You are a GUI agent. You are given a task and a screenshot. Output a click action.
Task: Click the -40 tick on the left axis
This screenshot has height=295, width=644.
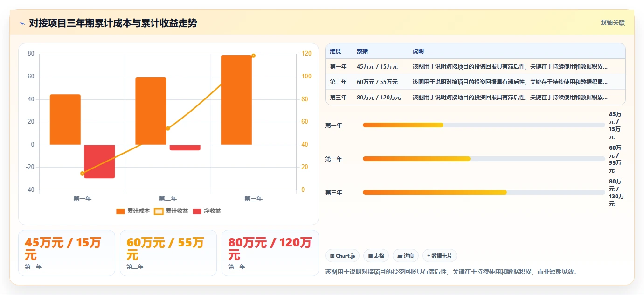coord(30,190)
